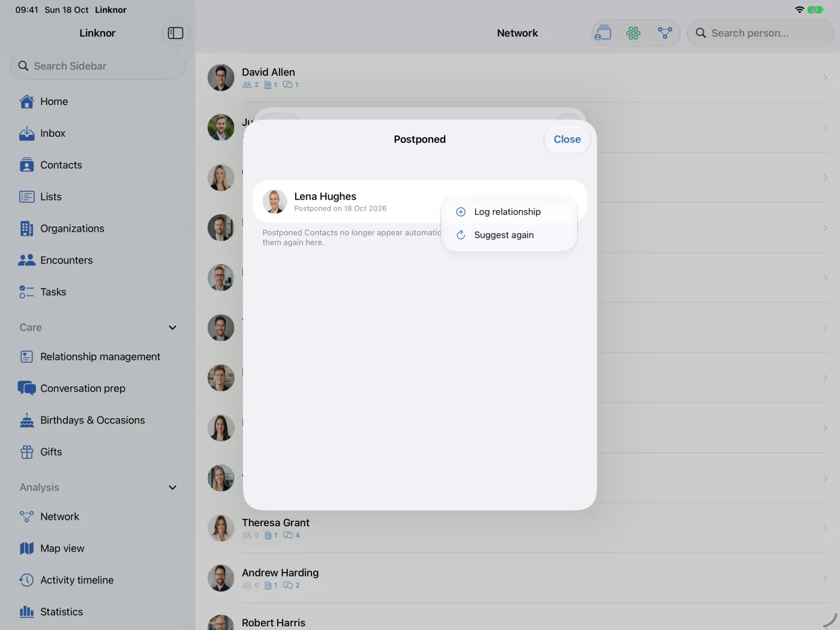Toggle the sidebar visibility button
Screen dimensions: 840x630
coord(175,33)
